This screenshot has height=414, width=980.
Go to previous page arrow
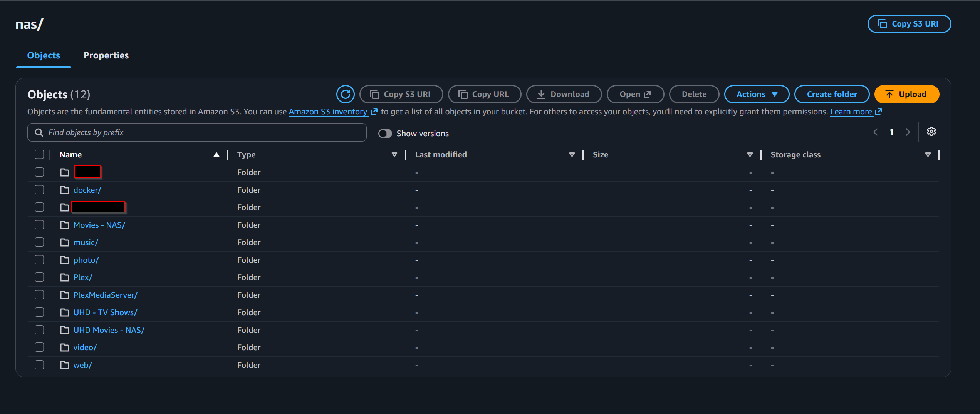(876, 132)
